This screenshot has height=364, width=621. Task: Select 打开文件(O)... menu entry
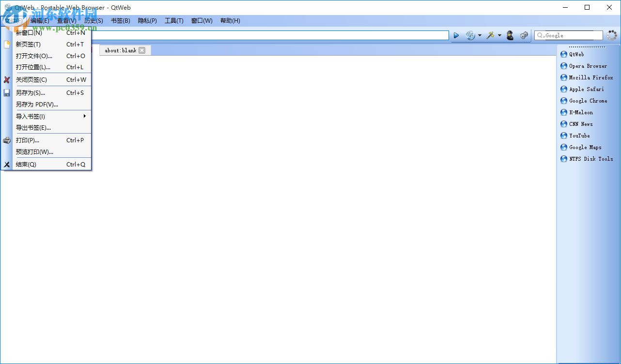pyautogui.click(x=52, y=56)
